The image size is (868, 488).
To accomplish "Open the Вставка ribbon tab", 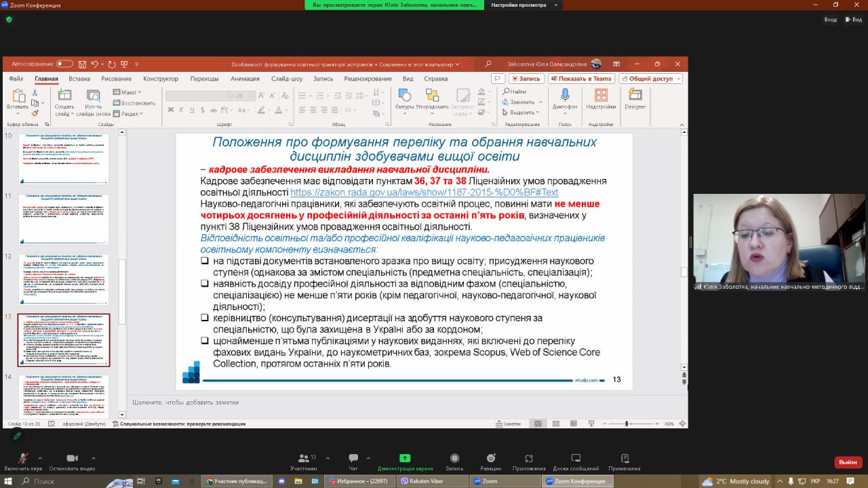I will pos(79,79).
